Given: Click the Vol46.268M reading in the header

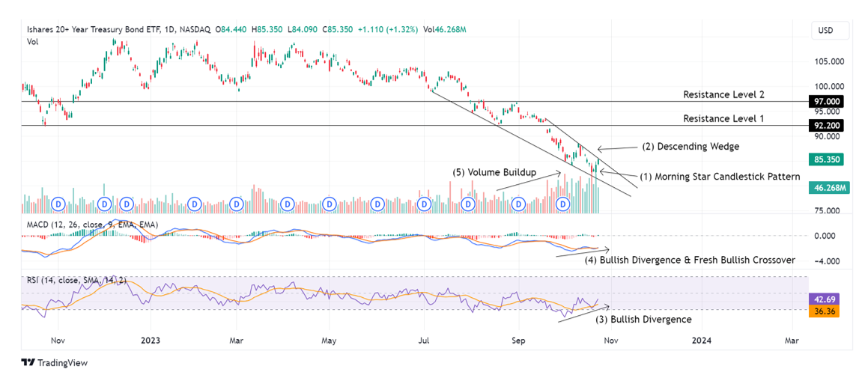Looking at the screenshot, I should point(444,30).
